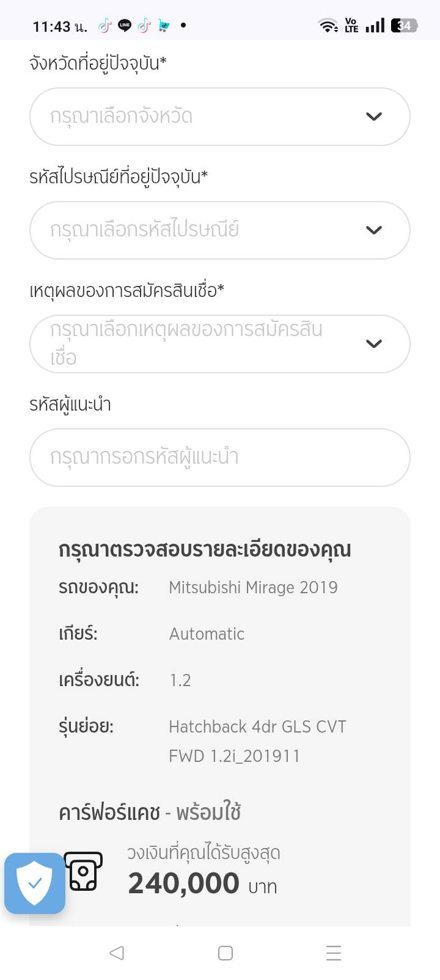
Task: Tap the blue shield security icon
Action: pyautogui.click(x=35, y=883)
